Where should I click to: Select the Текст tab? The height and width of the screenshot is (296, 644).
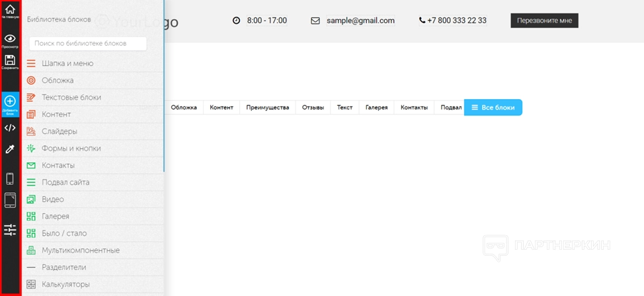pyautogui.click(x=345, y=108)
